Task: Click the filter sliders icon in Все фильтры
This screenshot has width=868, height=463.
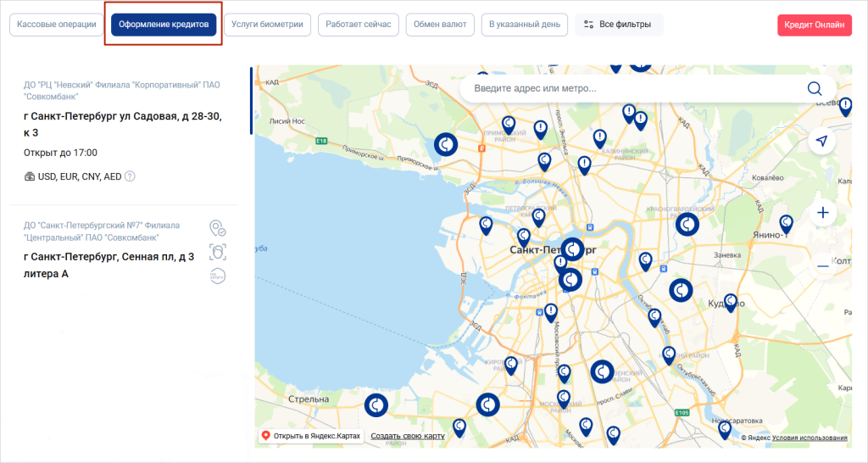Action: (x=588, y=25)
